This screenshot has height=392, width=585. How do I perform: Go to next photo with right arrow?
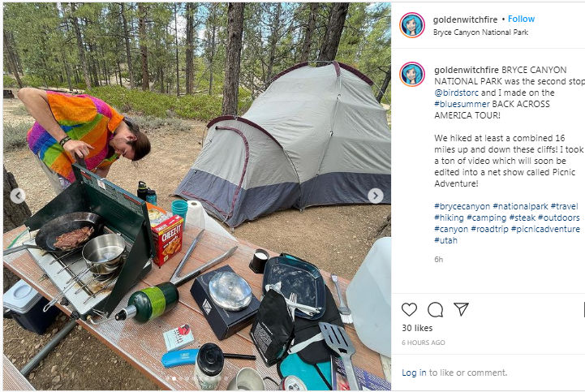pyautogui.click(x=376, y=196)
